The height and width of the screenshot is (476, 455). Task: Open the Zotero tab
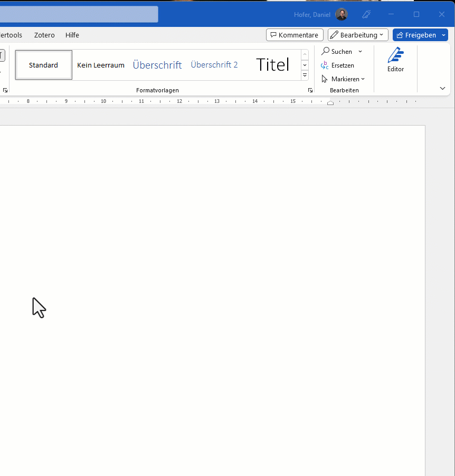point(44,35)
